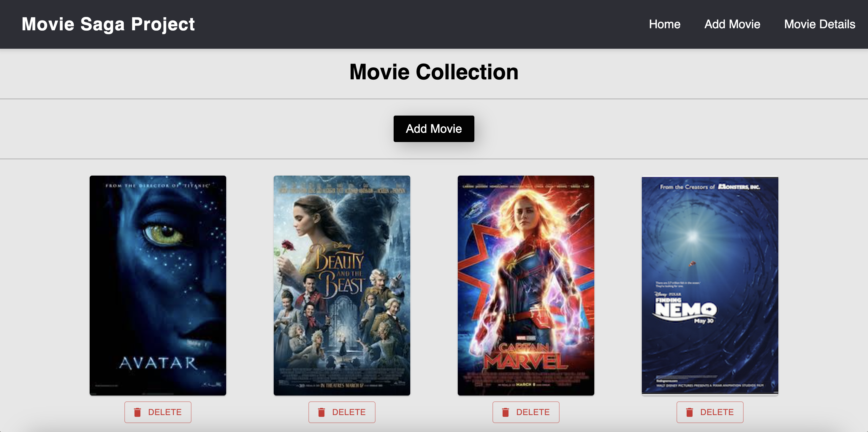Open the Avatar movie poster
868x432 pixels.
point(158,285)
